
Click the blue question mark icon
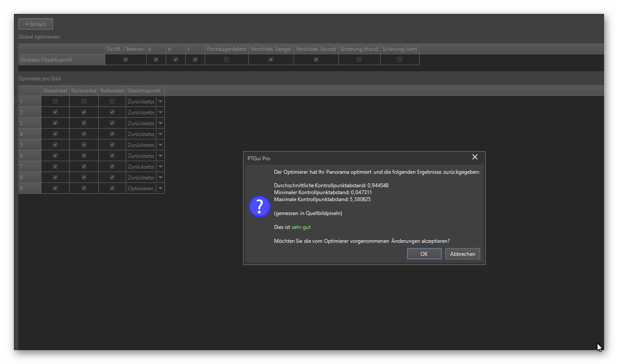pyautogui.click(x=260, y=206)
